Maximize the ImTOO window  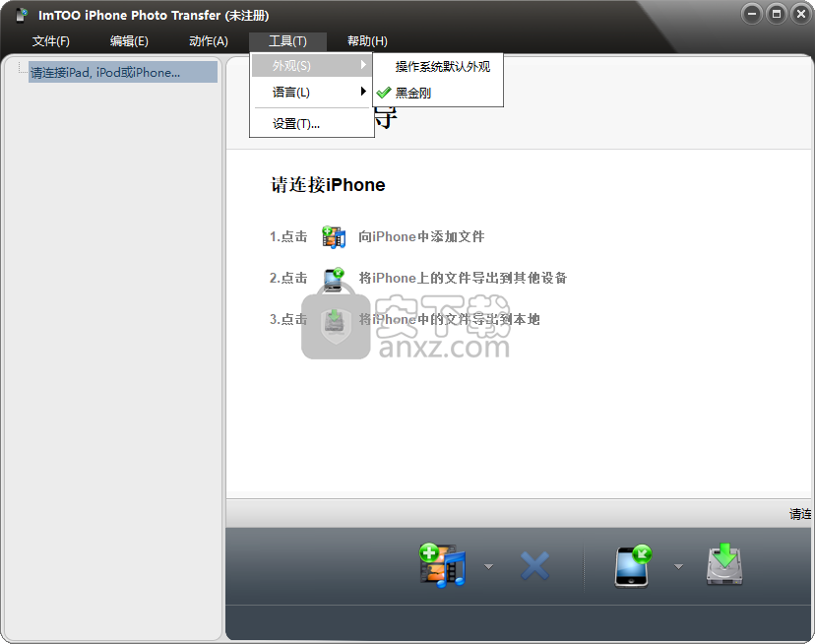tap(777, 14)
